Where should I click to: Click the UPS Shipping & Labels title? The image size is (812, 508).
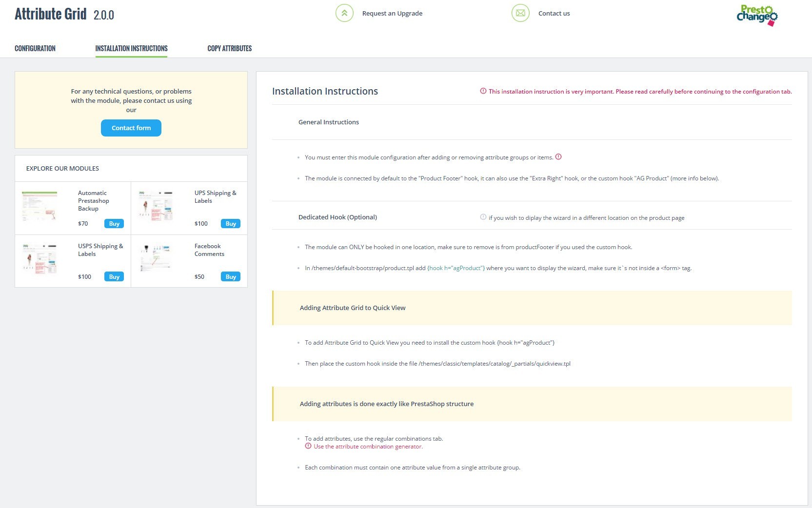(215, 197)
